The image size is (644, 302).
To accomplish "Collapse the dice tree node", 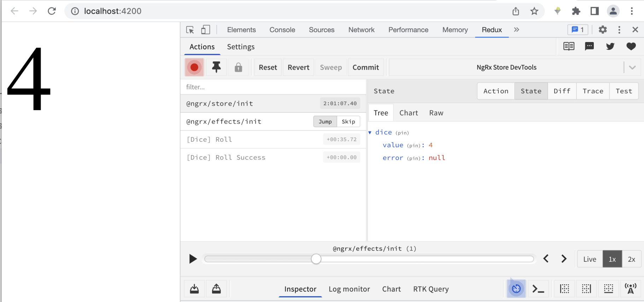I will [370, 132].
